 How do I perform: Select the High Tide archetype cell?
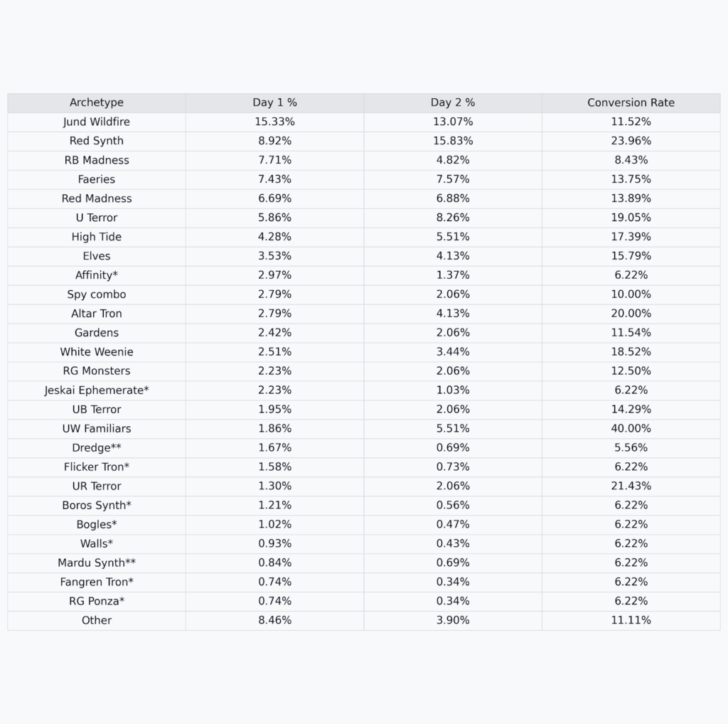pyautogui.click(x=97, y=237)
